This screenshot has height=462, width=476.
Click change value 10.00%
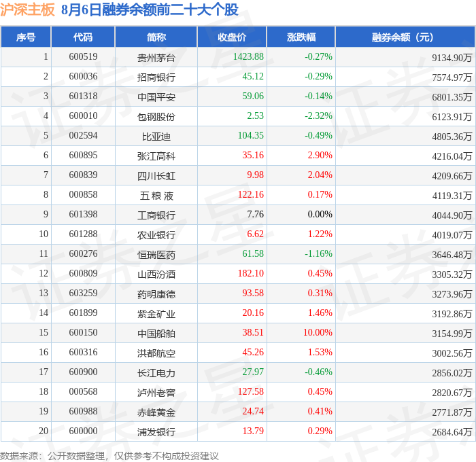pos(318,333)
